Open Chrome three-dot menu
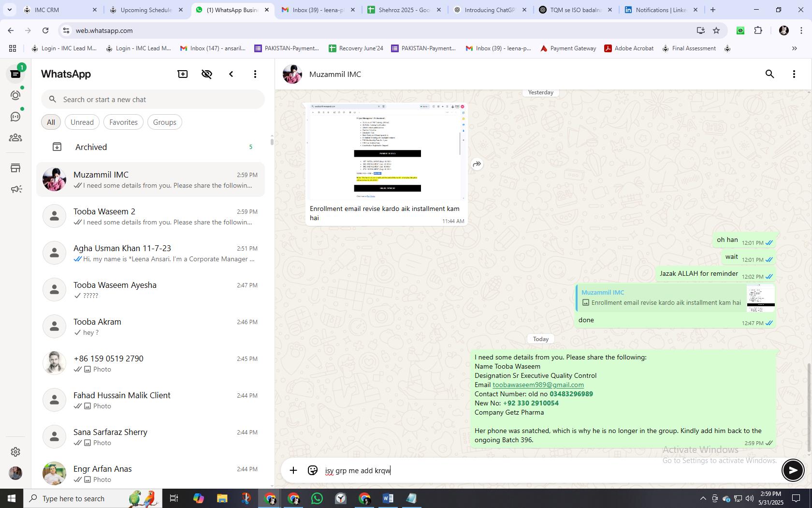This screenshot has height=508, width=812. pos(801,30)
